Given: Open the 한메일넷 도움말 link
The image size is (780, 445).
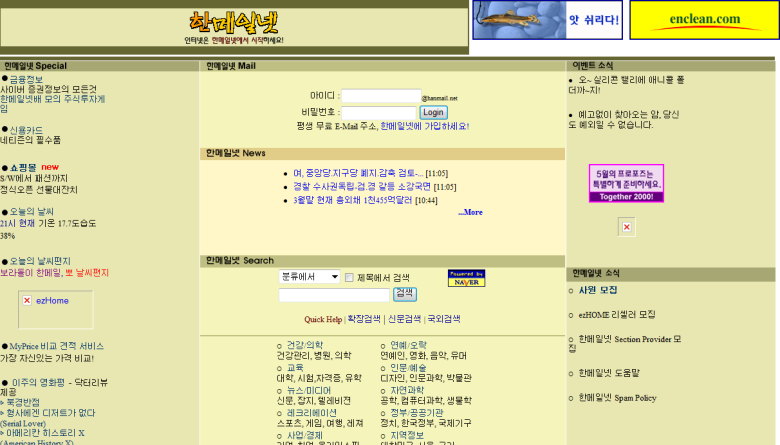Looking at the screenshot, I should (x=609, y=373).
